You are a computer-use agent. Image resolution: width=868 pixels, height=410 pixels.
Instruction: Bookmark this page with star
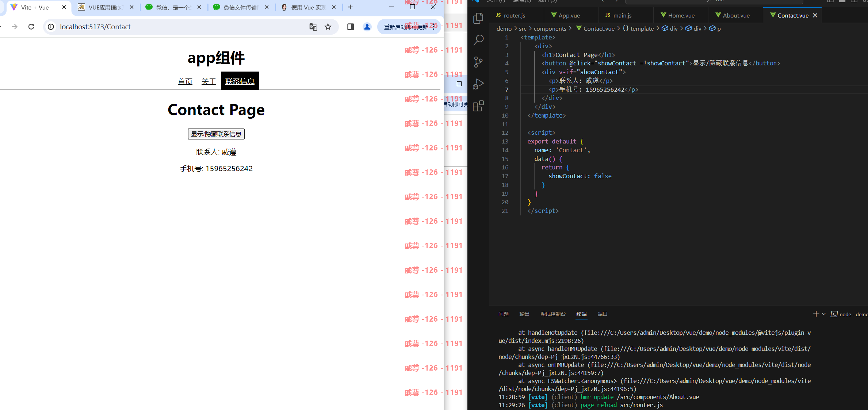tap(328, 27)
